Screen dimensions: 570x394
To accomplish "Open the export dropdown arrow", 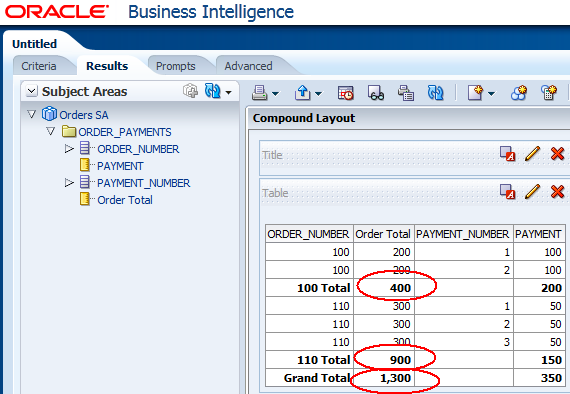I will [318, 94].
